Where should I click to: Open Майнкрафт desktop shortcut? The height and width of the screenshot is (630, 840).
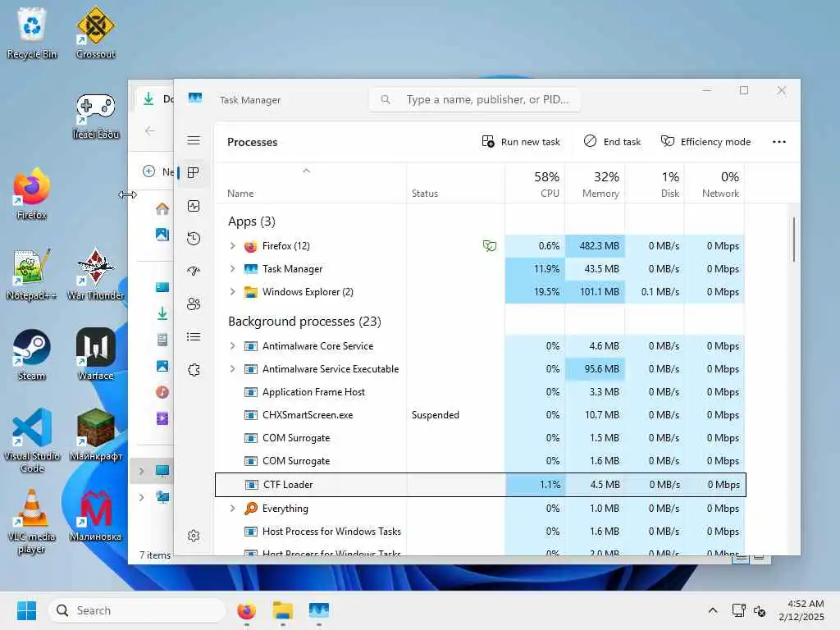tap(95, 435)
